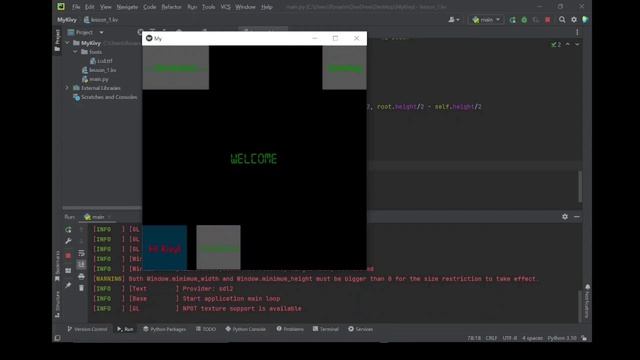This screenshot has height=360, width=640.
Task: Click the scroll to end icon in Run panel
Action: pos(81,264)
